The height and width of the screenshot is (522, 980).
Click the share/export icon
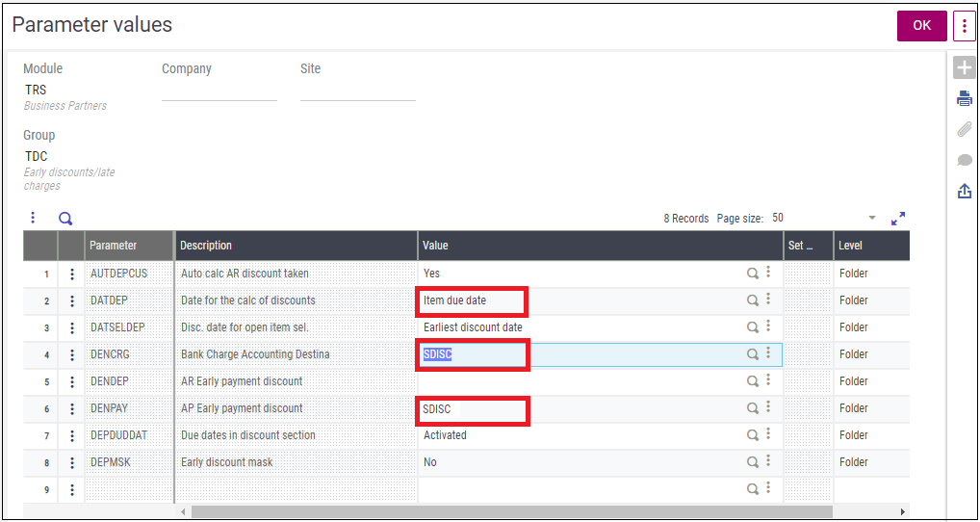[965, 191]
